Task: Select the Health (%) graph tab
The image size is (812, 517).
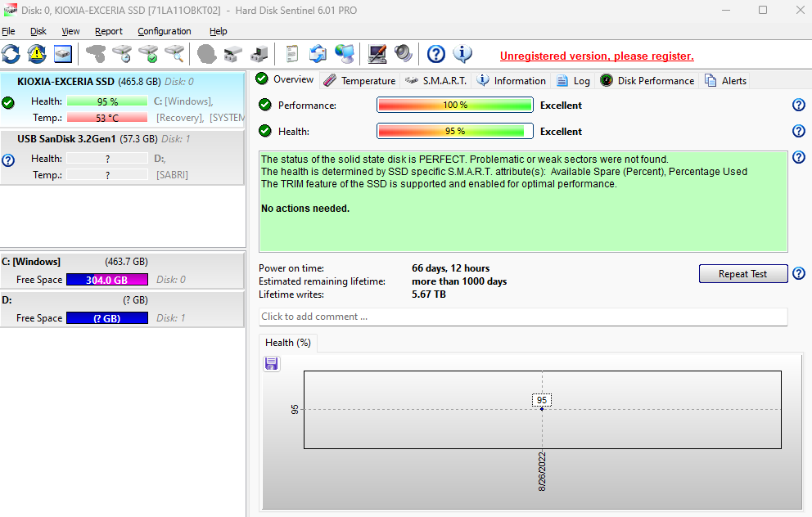Action: pos(288,343)
